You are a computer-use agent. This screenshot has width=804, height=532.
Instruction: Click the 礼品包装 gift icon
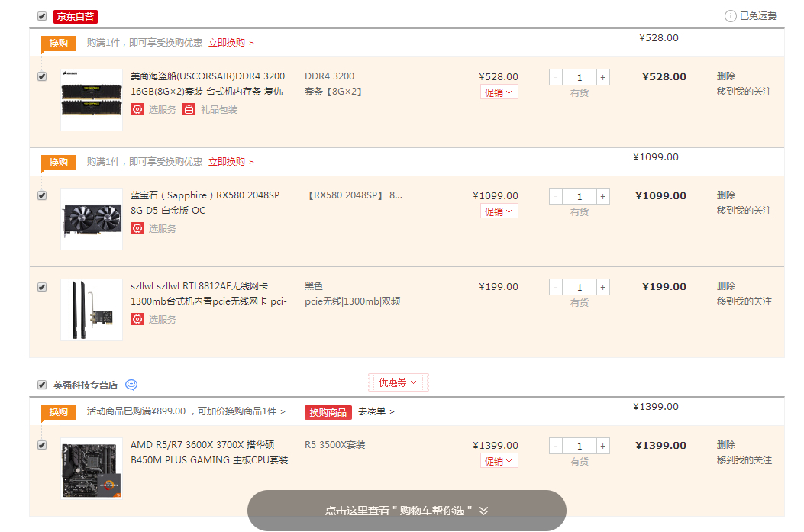coord(189,109)
